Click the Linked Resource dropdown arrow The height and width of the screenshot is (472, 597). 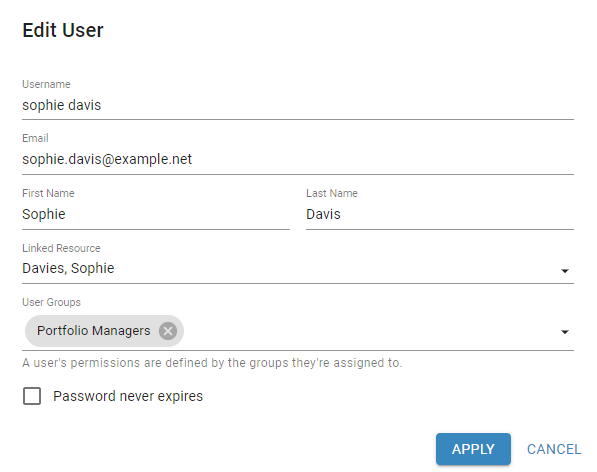click(x=565, y=271)
